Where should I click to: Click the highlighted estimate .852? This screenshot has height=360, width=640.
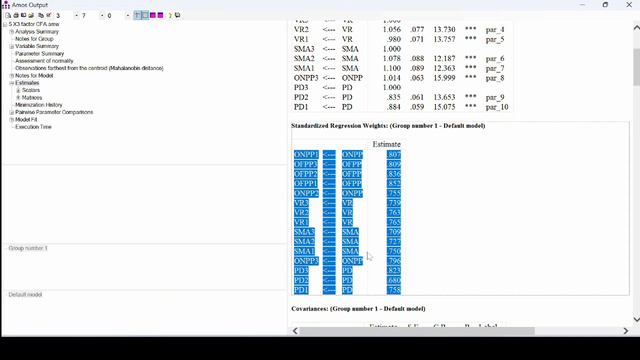tap(394, 184)
